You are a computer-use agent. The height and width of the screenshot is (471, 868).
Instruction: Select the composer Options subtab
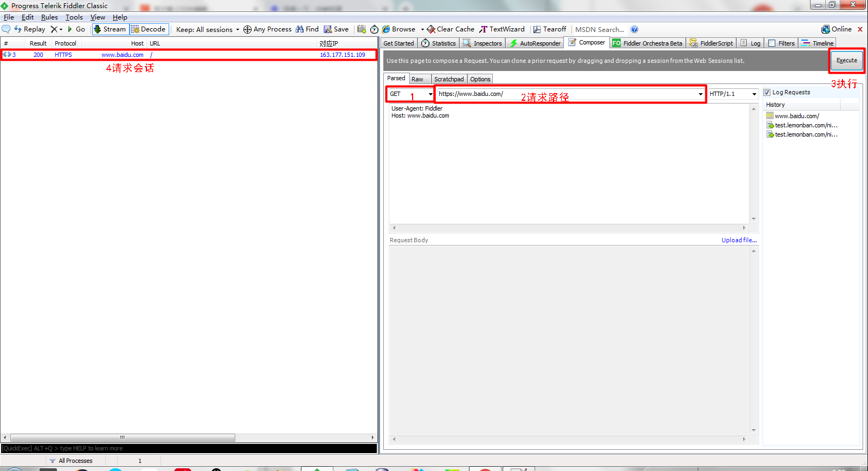(x=480, y=79)
